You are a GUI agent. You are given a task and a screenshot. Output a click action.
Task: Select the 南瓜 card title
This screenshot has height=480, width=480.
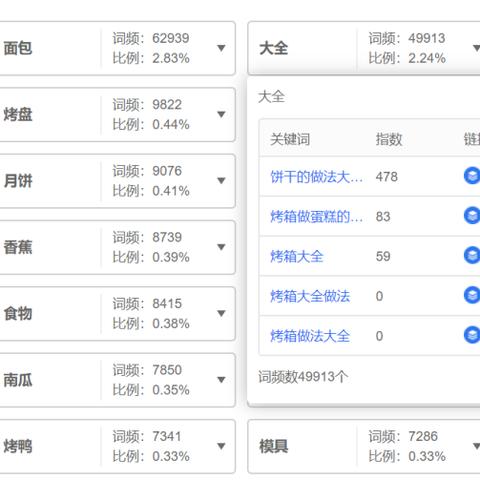click(x=18, y=380)
